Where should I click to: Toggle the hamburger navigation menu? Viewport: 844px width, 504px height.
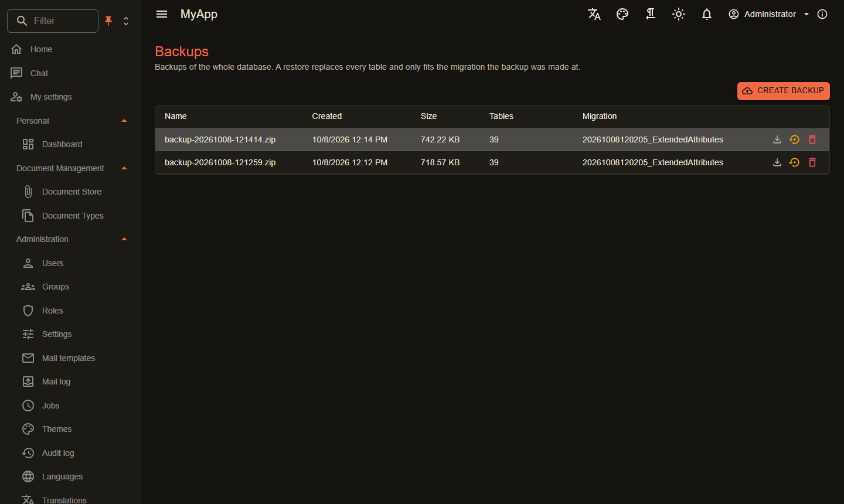point(162,14)
